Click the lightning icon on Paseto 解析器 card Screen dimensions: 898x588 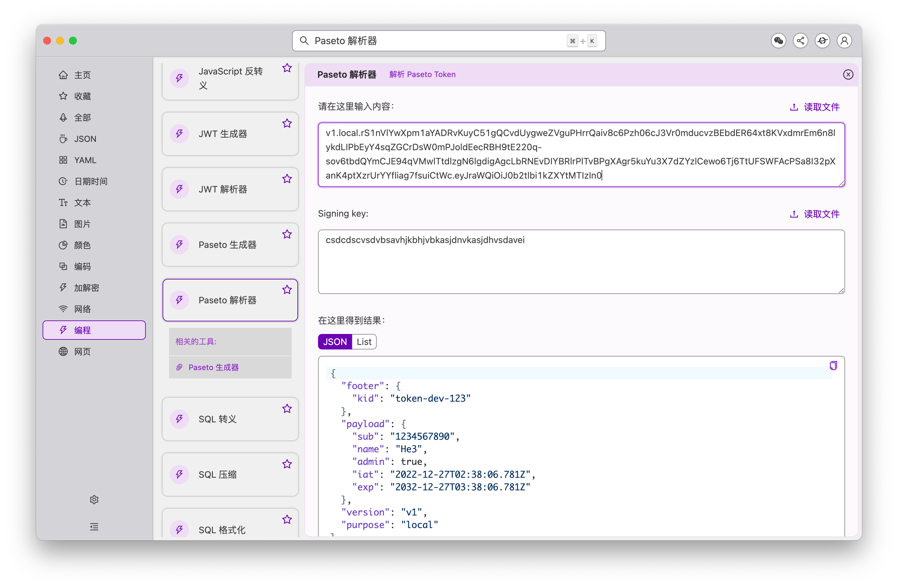pyautogui.click(x=179, y=300)
